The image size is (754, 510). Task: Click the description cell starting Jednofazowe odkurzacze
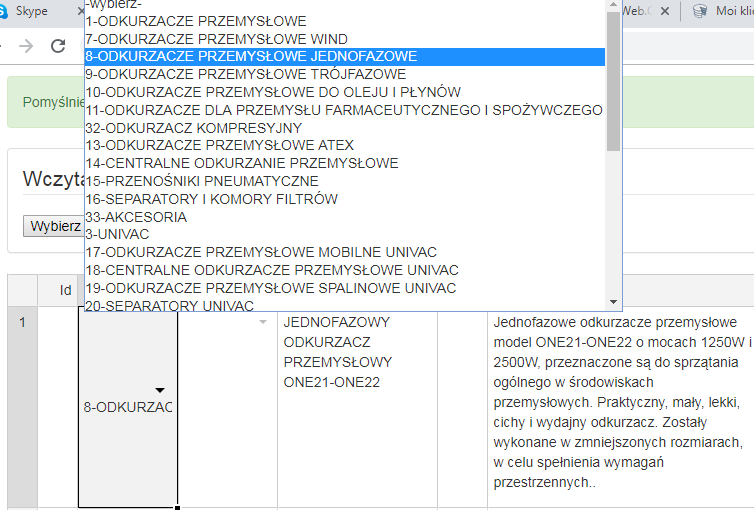tap(621, 407)
